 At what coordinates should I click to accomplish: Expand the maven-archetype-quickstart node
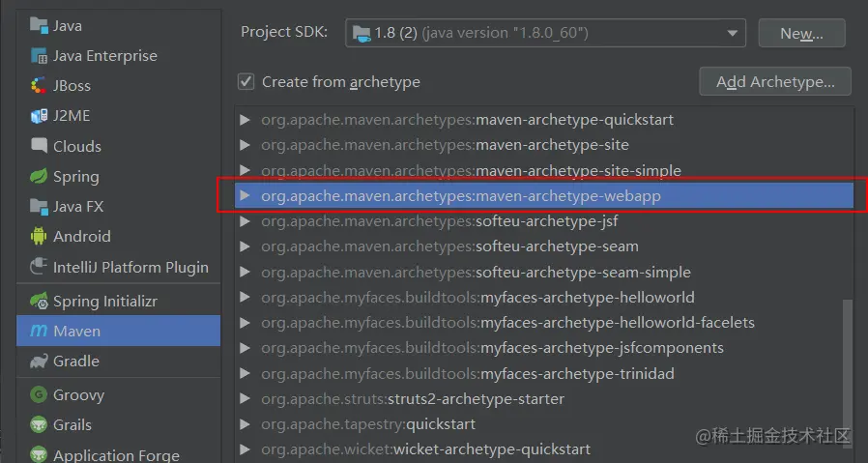pos(245,120)
